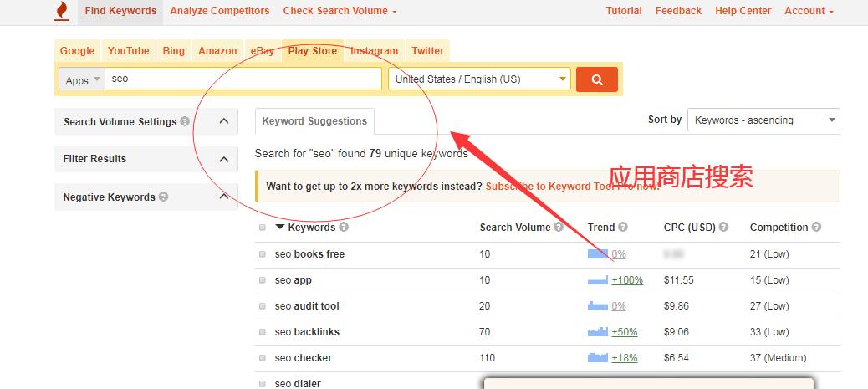Select the Play Store tab

312,50
